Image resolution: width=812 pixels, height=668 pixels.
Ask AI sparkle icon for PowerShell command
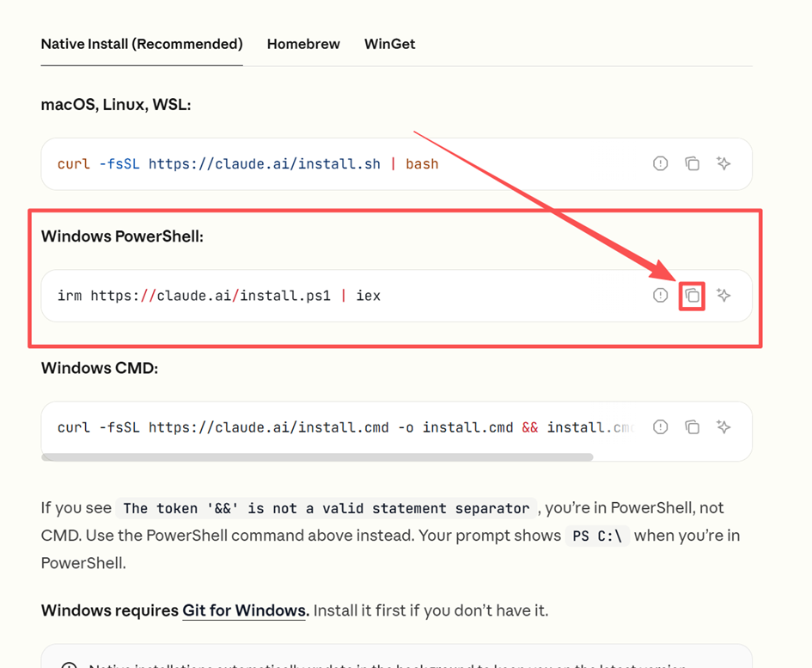[723, 296]
